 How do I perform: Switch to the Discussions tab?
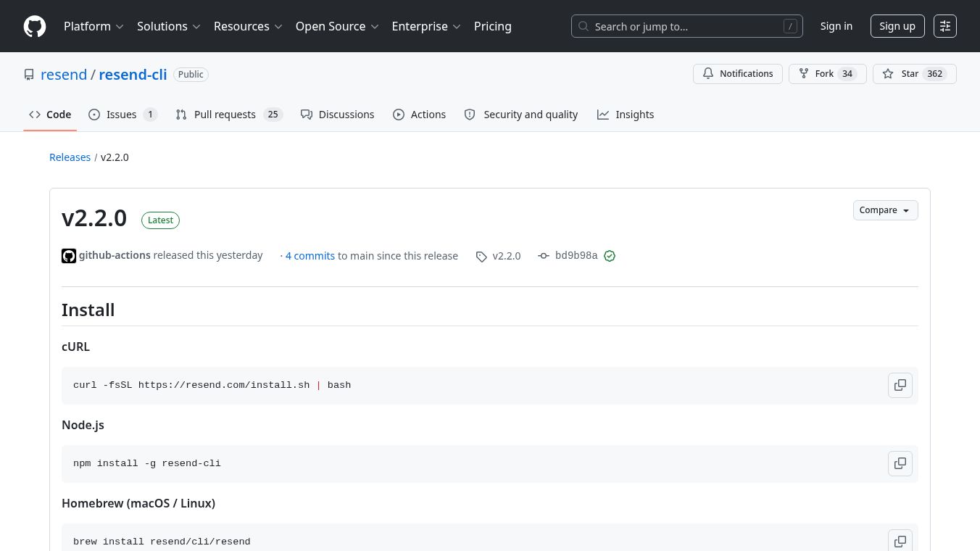coord(338,115)
